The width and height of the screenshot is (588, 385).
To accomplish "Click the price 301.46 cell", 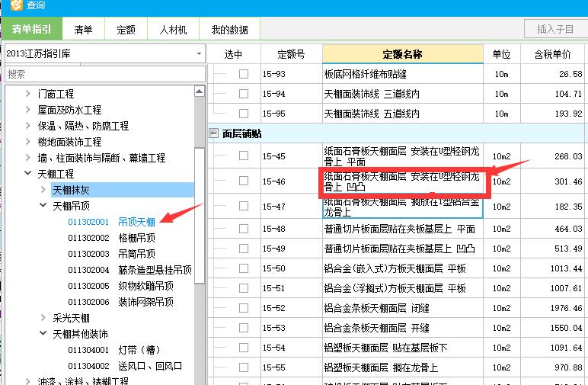I will point(552,181).
